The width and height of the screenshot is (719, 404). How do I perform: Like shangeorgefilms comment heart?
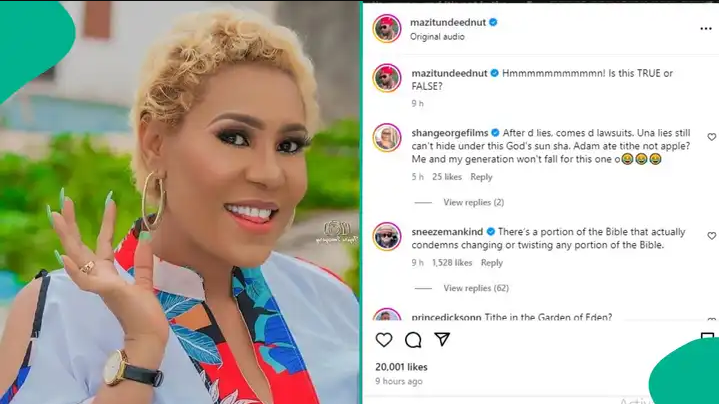coord(712,137)
